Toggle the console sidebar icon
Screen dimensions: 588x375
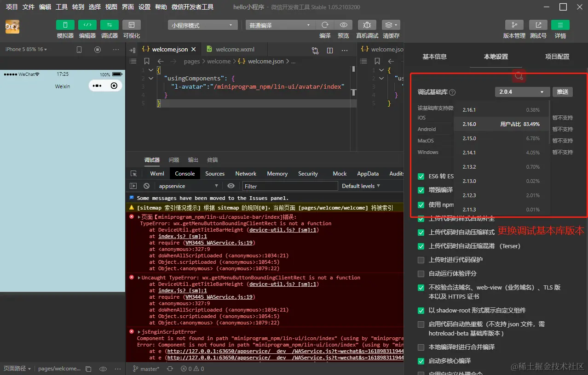(133, 186)
